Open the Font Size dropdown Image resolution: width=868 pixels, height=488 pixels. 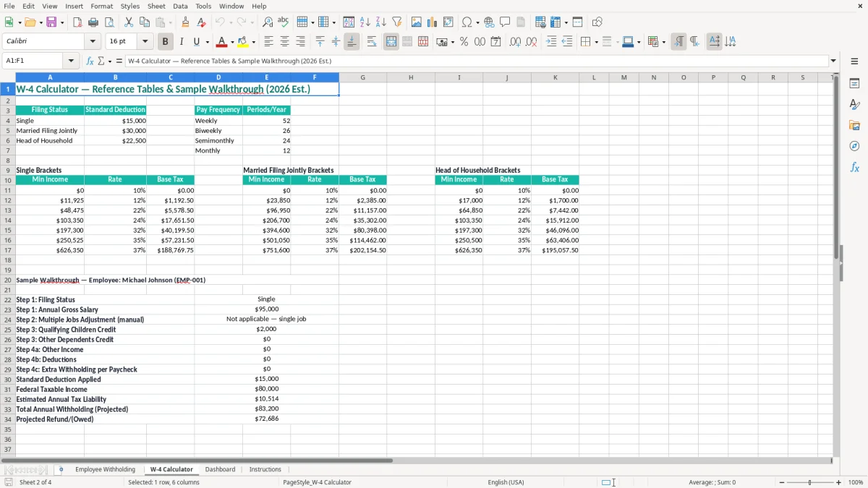[145, 42]
